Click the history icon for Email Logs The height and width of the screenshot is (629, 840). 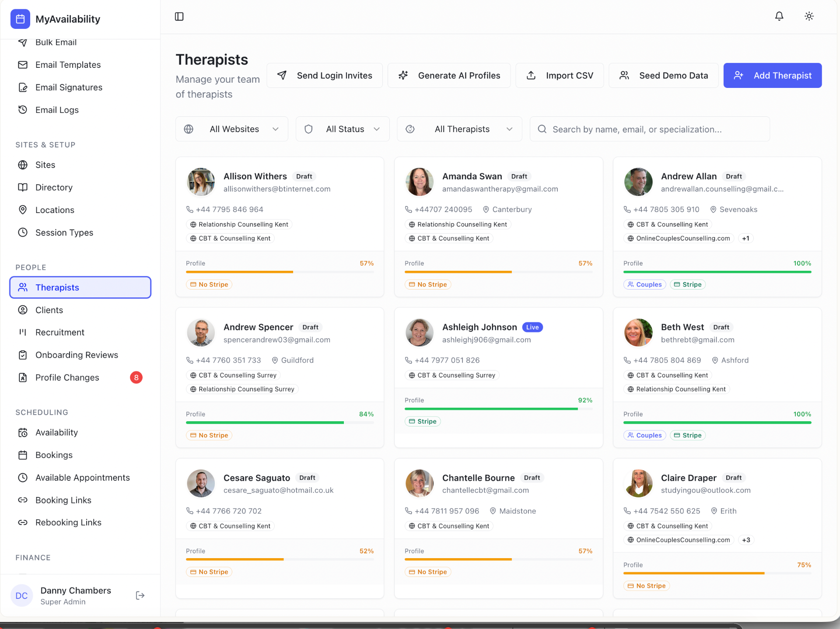(23, 110)
